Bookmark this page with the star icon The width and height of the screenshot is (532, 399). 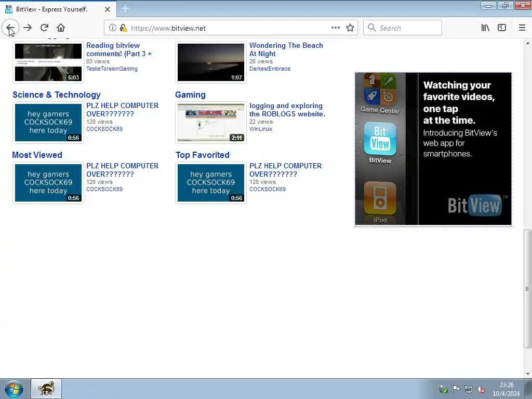pos(350,28)
